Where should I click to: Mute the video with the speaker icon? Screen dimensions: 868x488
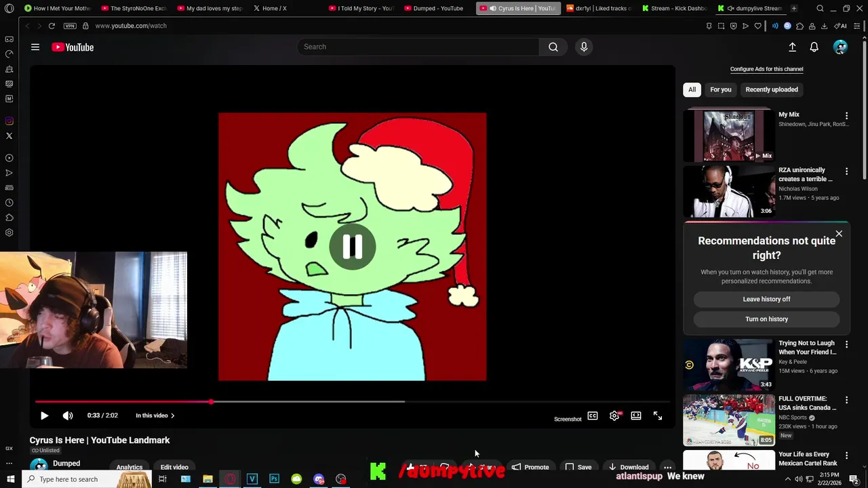click(x=68, y=415)
